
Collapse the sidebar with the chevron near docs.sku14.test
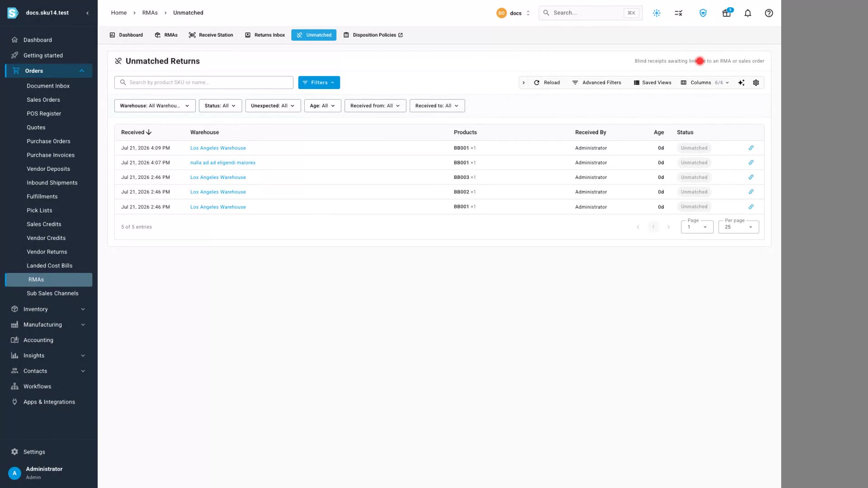88,13
